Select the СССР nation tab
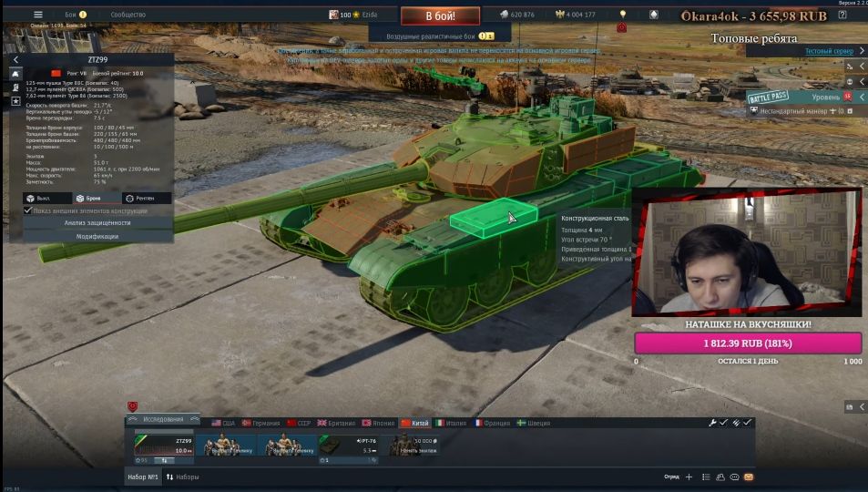 point(299,423)
